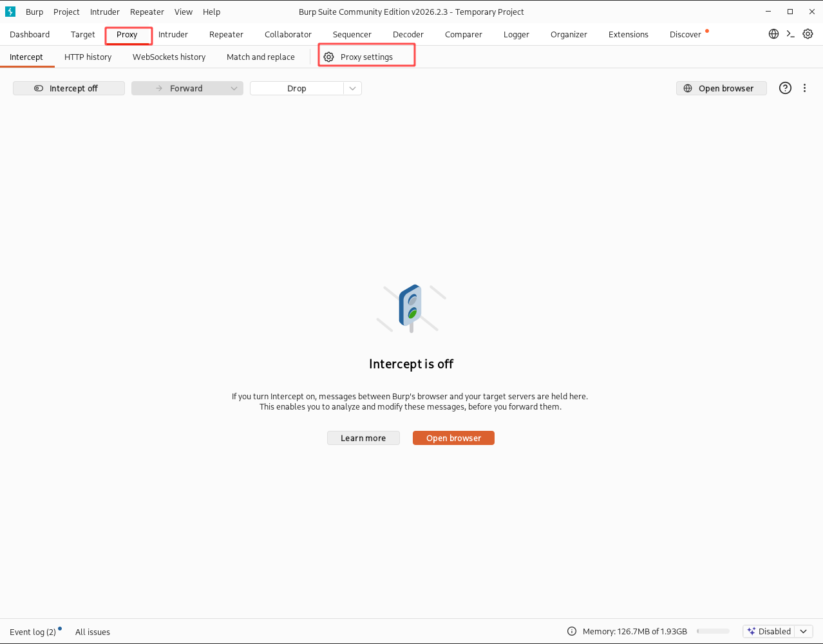Screen dimensions: 823x644
Task: Click the Learn more button
Action: 363,438
